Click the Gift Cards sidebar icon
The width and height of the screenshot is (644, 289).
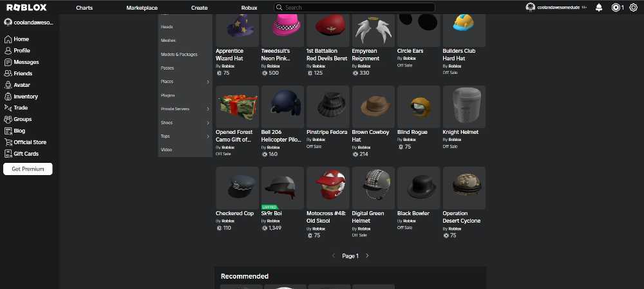pos(8,154)
